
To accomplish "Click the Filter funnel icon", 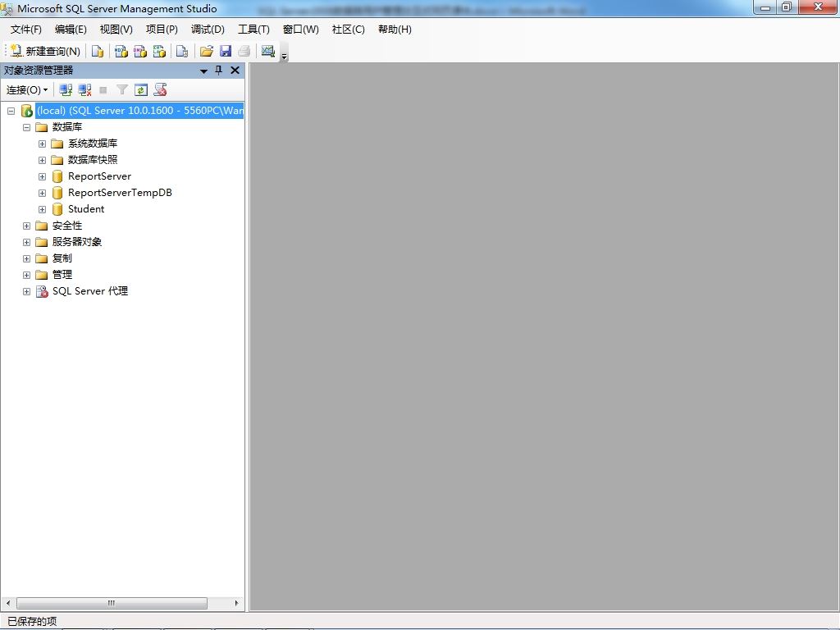I will coord(122,90).
